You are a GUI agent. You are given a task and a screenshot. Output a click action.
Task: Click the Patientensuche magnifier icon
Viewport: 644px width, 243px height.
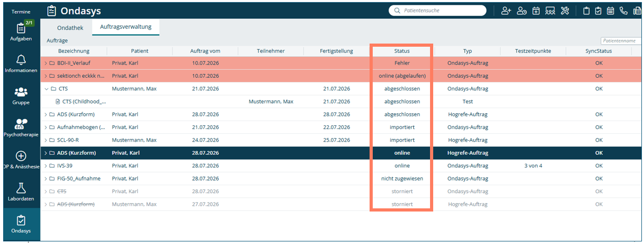tap(397, 10)
